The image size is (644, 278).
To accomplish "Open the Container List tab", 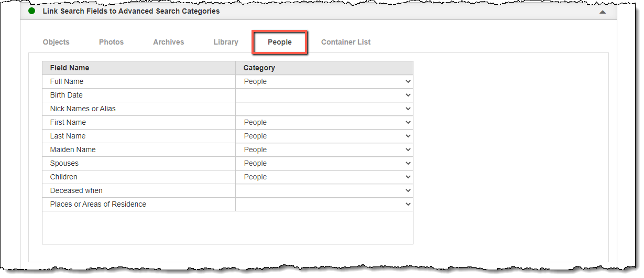I will tap(346, 42).
